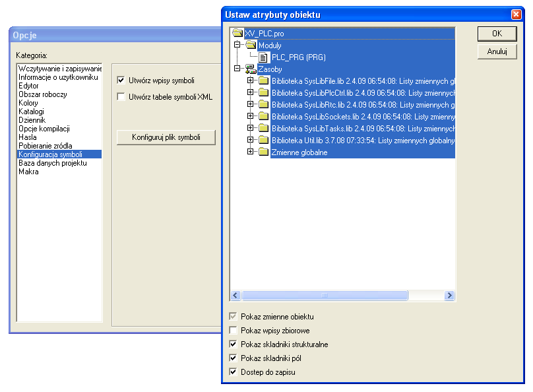Select Biblioteka SysLibFile.lib tree row text

(363, 81)
